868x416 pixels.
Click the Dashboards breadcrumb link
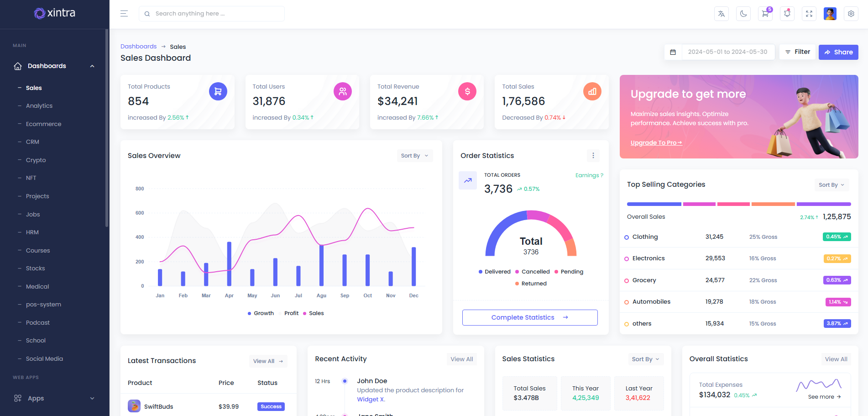pos(138,47)
